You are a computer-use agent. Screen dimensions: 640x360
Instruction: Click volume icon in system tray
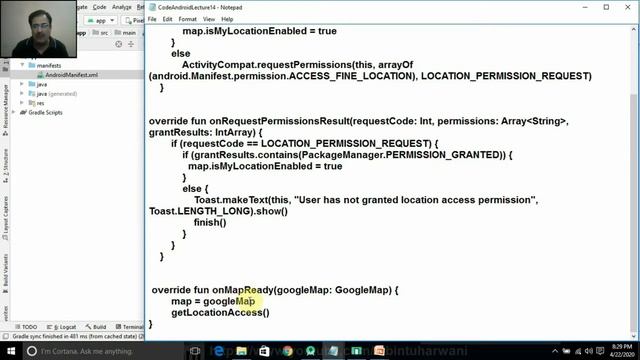(x=588, y=351)
